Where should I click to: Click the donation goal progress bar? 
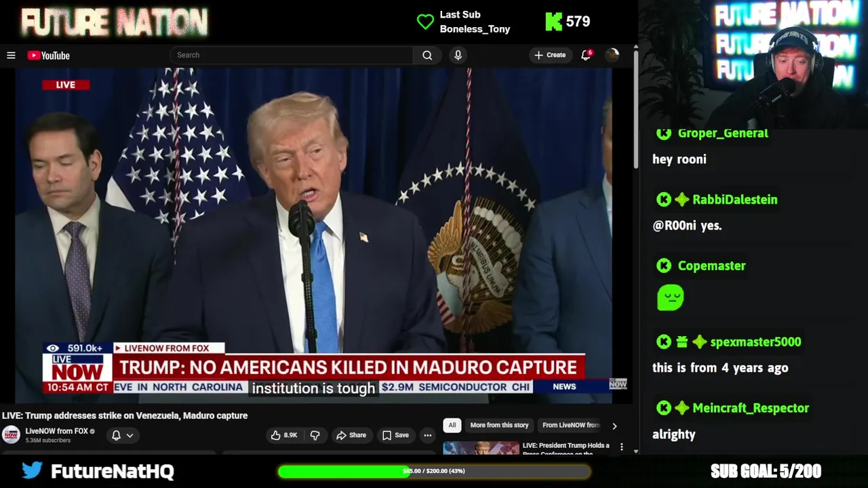[x=434, y=471]
